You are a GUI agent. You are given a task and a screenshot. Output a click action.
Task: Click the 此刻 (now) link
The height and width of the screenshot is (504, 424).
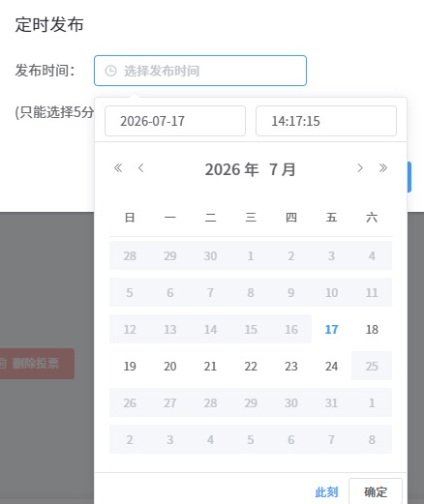pyautogui.click(x=326, y=492)
